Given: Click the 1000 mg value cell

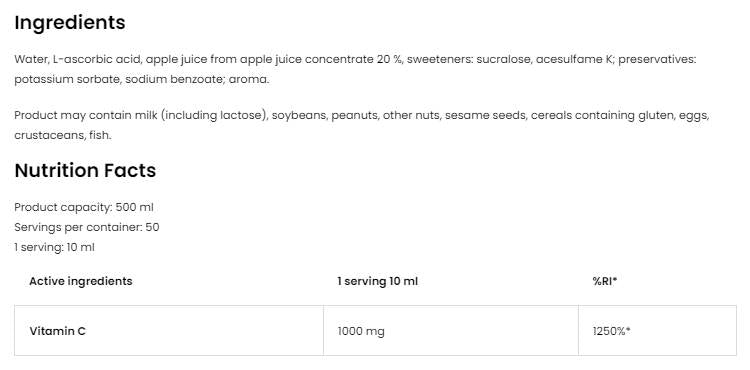Looking at the screenshot, I should [451, 331].
